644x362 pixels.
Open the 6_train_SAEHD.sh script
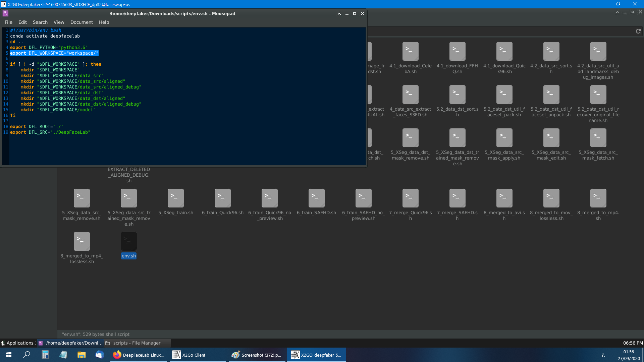pyautogui.click(x=316, y=198)
